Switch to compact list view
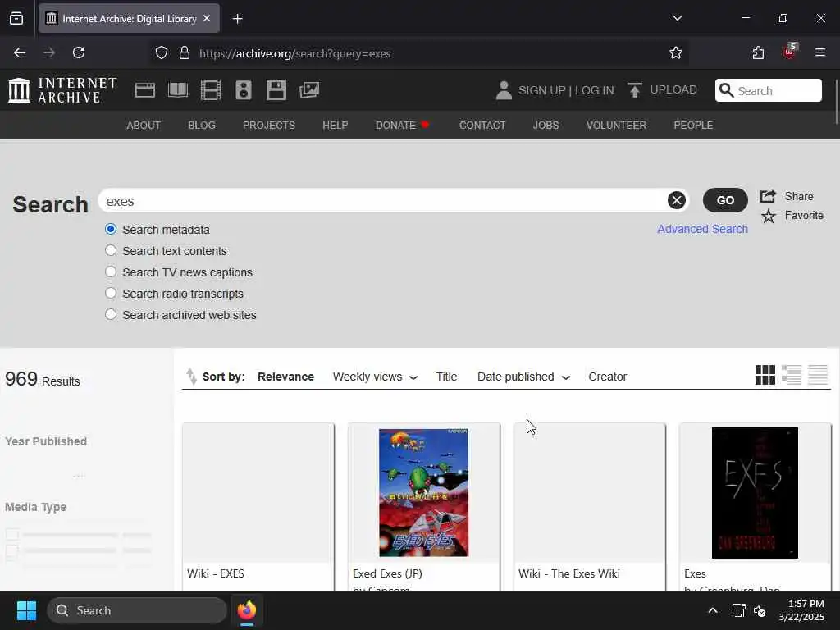 tap(818, 375)
